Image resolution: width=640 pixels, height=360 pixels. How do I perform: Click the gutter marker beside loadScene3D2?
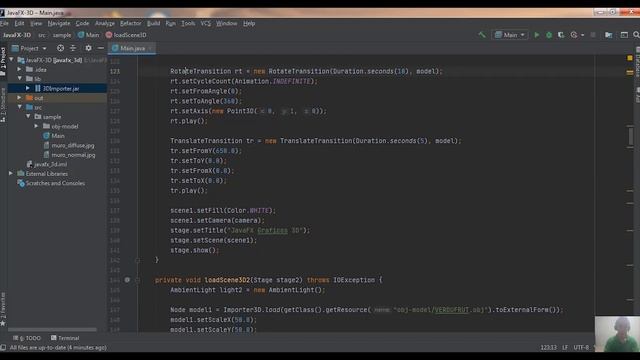click(x=127, y=280)
